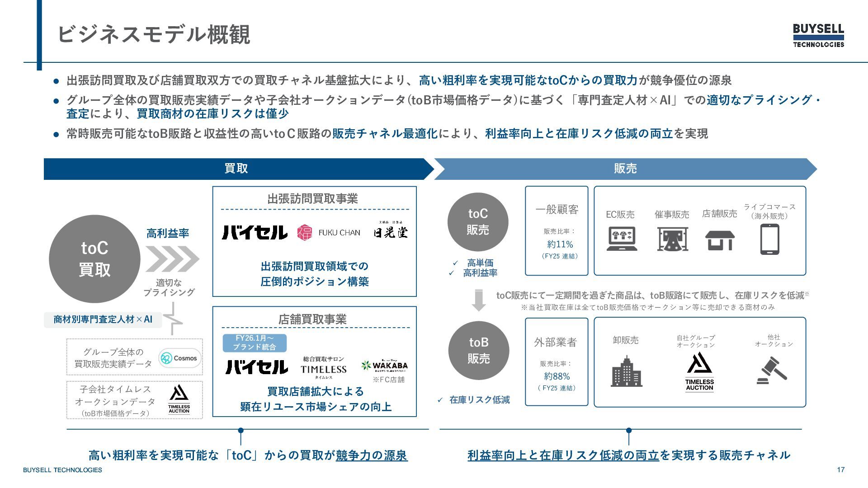Click the checkmark next to 高単価
The width and height of the screenshot is (868, 488).
(x=455, y=263)
